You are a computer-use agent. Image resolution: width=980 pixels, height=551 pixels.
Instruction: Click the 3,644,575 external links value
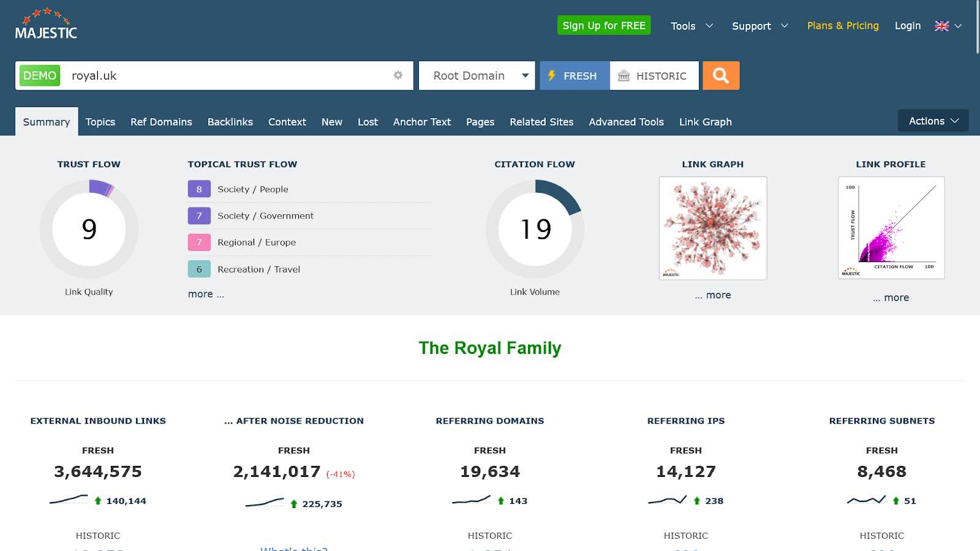(x=98, y=471)
